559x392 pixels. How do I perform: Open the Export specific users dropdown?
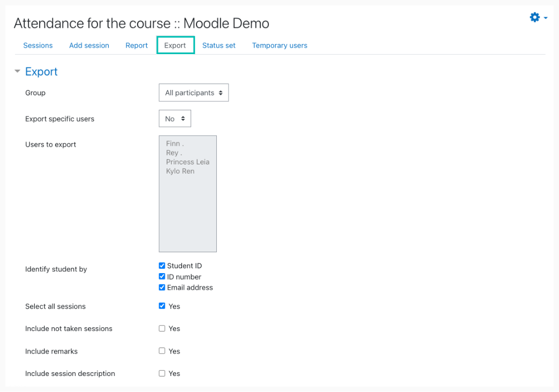(x=175, y=119)
